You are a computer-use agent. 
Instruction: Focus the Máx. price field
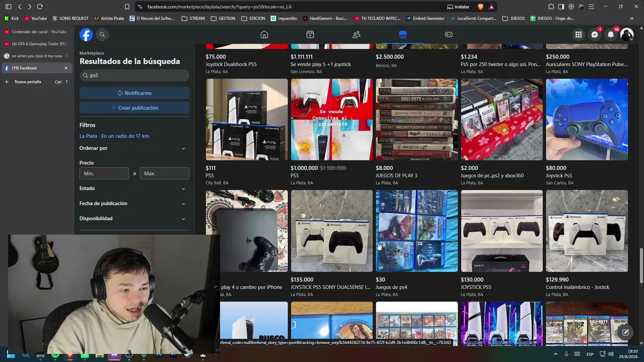point(165,173)
